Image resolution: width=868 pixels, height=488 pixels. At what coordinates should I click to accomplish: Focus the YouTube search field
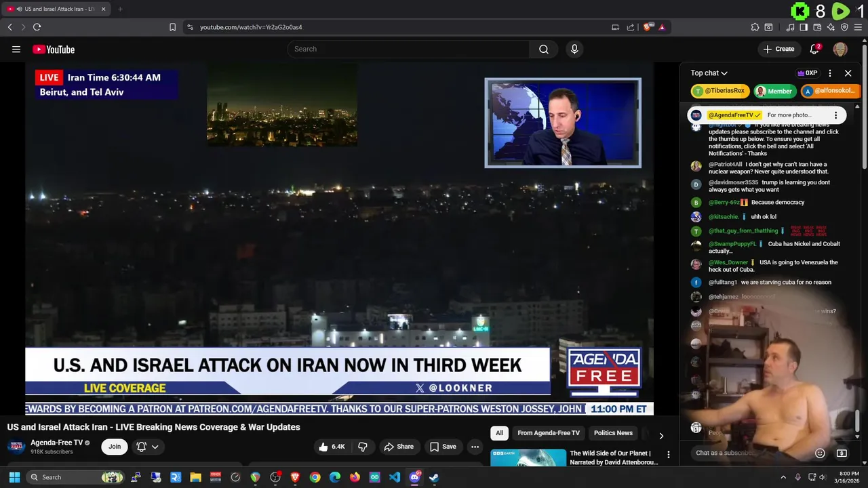click(x=409, y=49)
